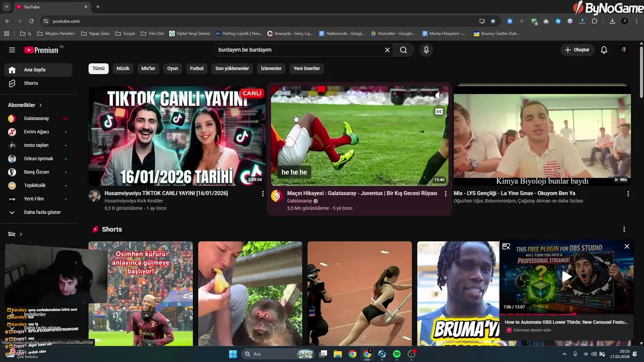Open the monkey eating fruit Short
This screenshot has width=644, height=362.
click(x=250, y=294)
